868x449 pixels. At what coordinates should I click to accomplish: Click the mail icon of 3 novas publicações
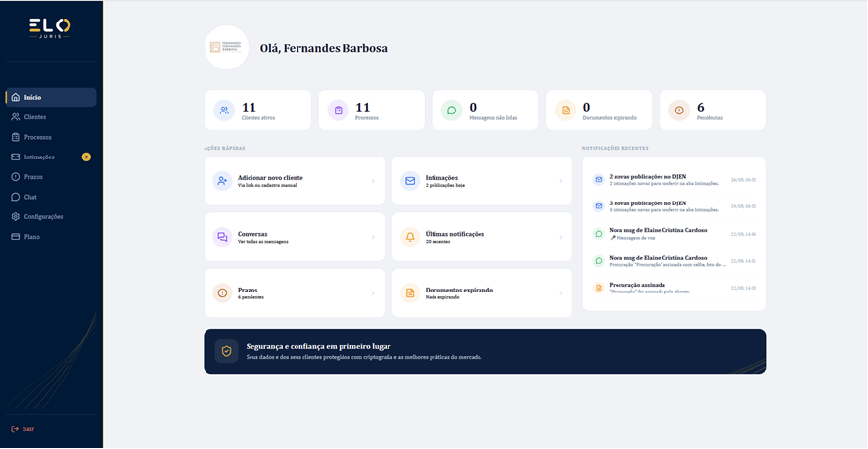(599, 206)
